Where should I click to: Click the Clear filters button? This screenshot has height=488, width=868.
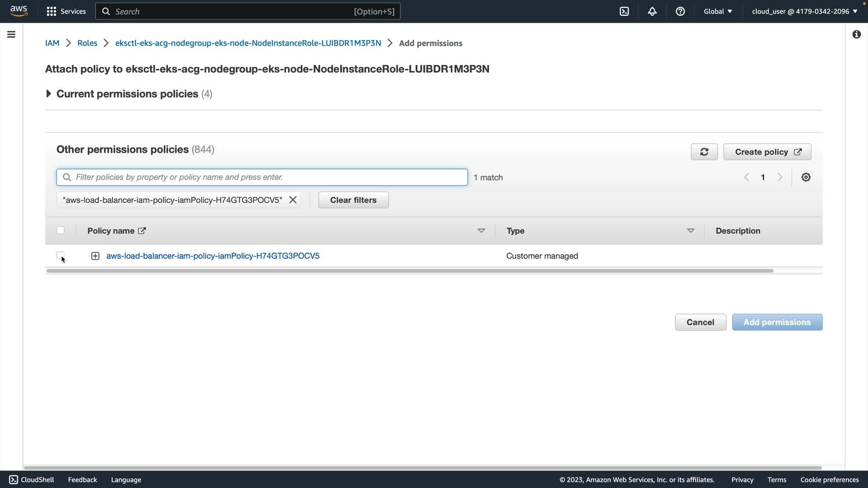(x=353, y=200)
